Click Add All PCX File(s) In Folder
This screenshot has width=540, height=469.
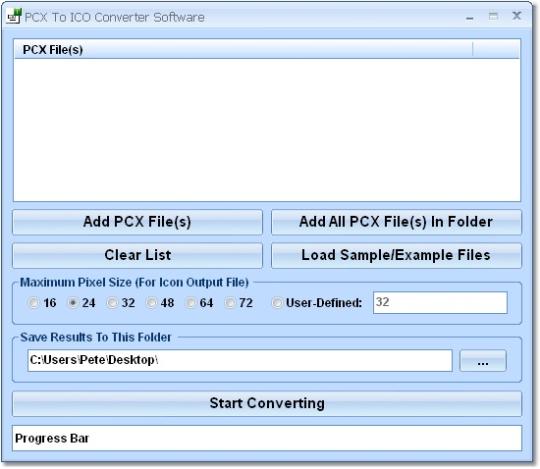(x=396, y=222)
